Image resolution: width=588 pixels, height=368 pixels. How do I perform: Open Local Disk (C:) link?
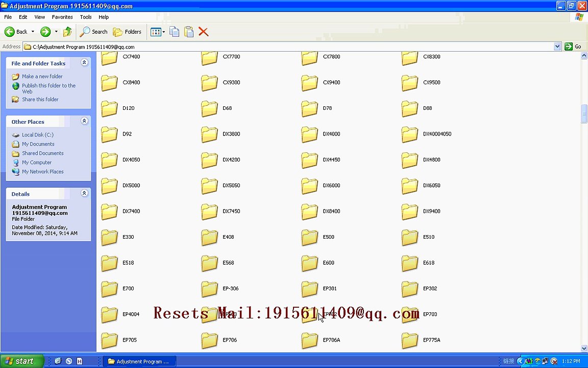click(x=37, y=134)
